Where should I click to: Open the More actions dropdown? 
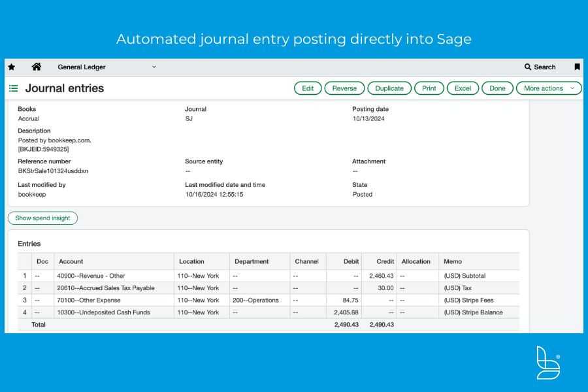(548, 88)
